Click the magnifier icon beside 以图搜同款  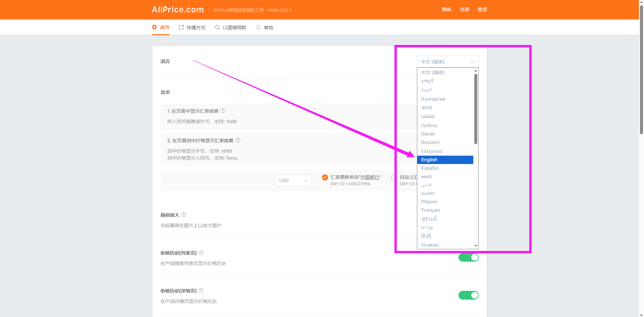[217, 27]
